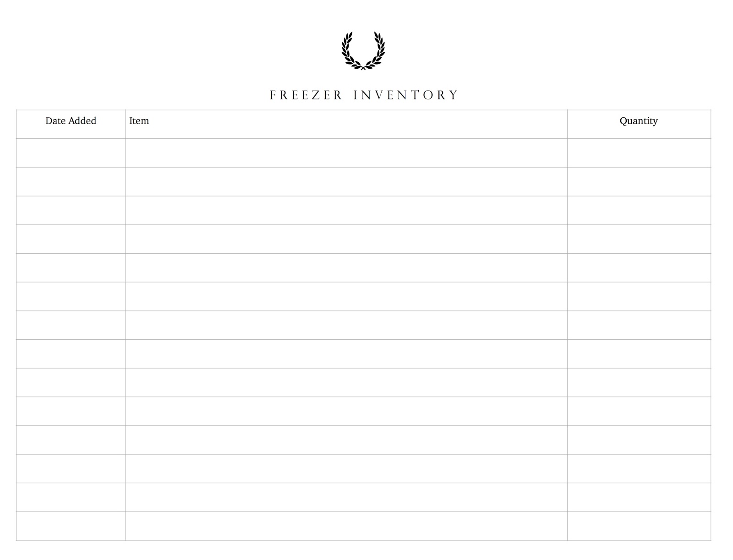Select first empty Quantity cell
The image size is (733, 560).
pos(639,153)
